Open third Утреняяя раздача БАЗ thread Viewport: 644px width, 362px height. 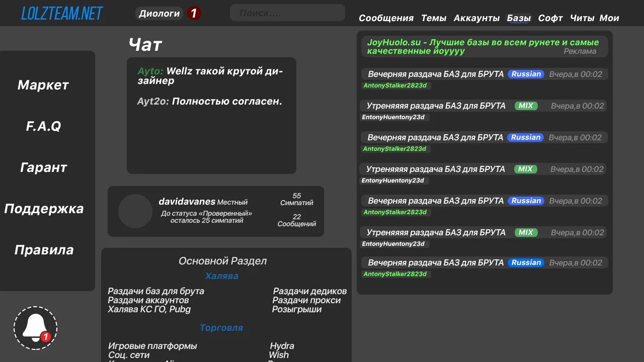(x=436, y=232)
